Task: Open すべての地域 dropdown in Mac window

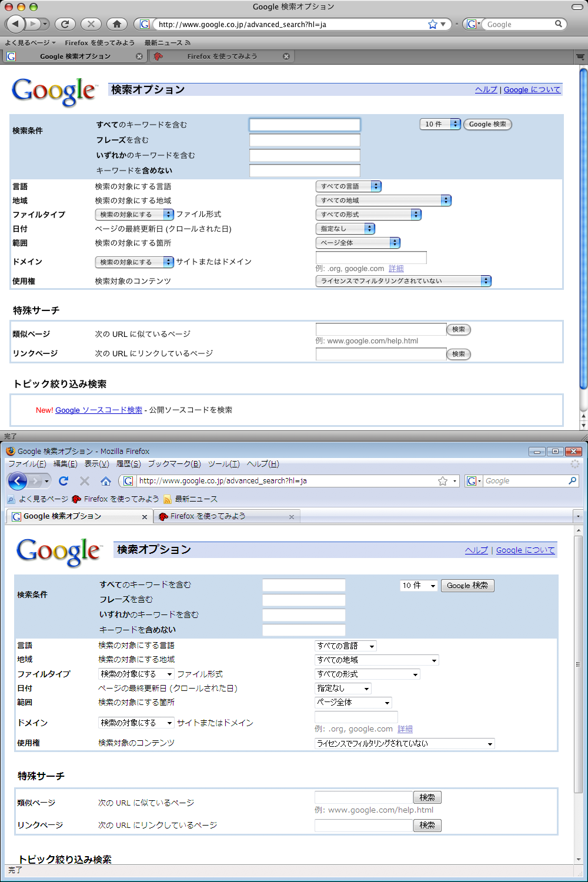Action: pos(383,201)
